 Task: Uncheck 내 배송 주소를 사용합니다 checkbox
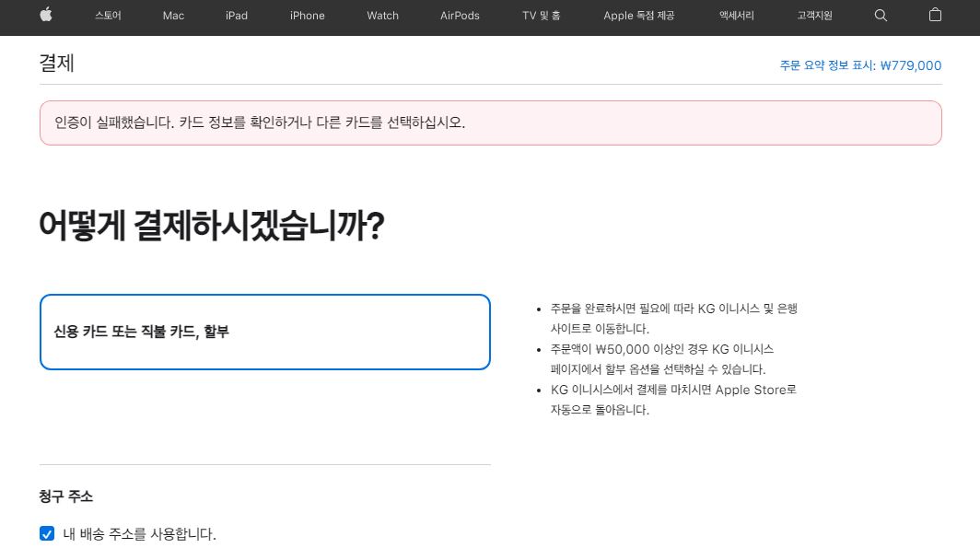(47, 534)
